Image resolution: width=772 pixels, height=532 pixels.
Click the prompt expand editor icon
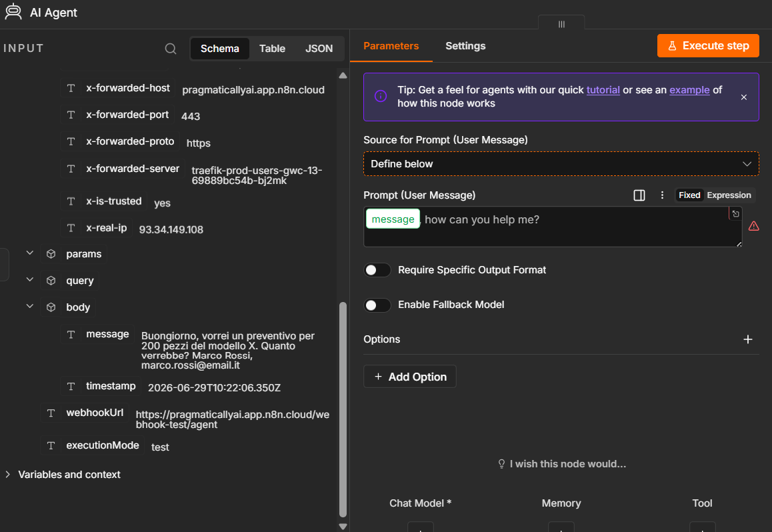point(735,213)
